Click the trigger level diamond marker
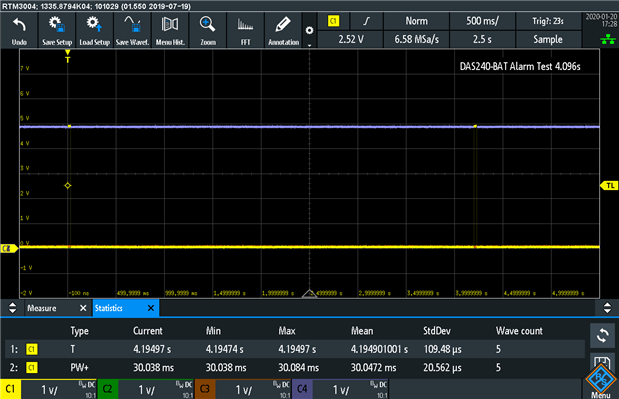 68,185
